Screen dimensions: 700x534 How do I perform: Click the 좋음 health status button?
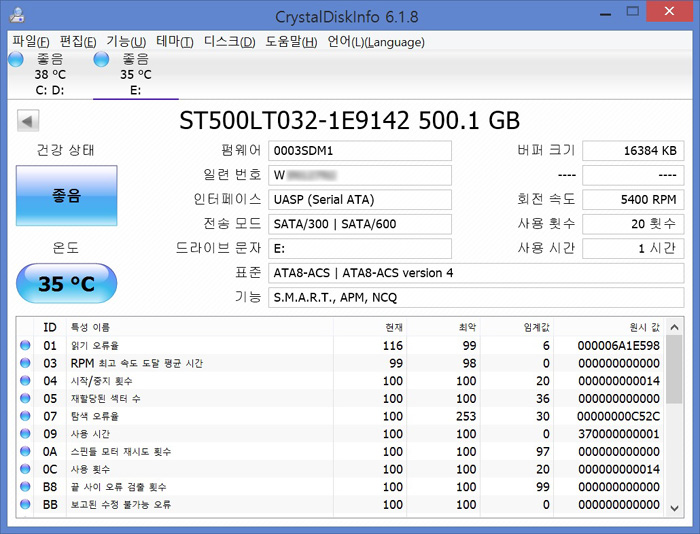point(67,196)
